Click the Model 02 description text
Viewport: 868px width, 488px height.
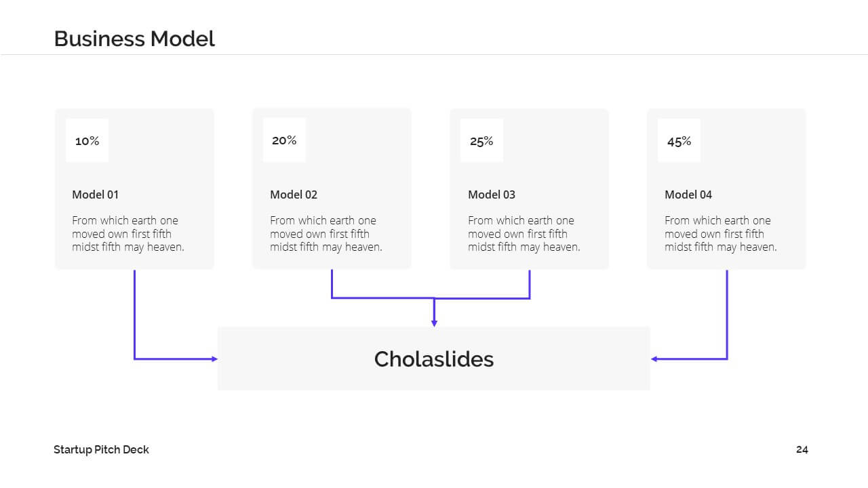326,234
